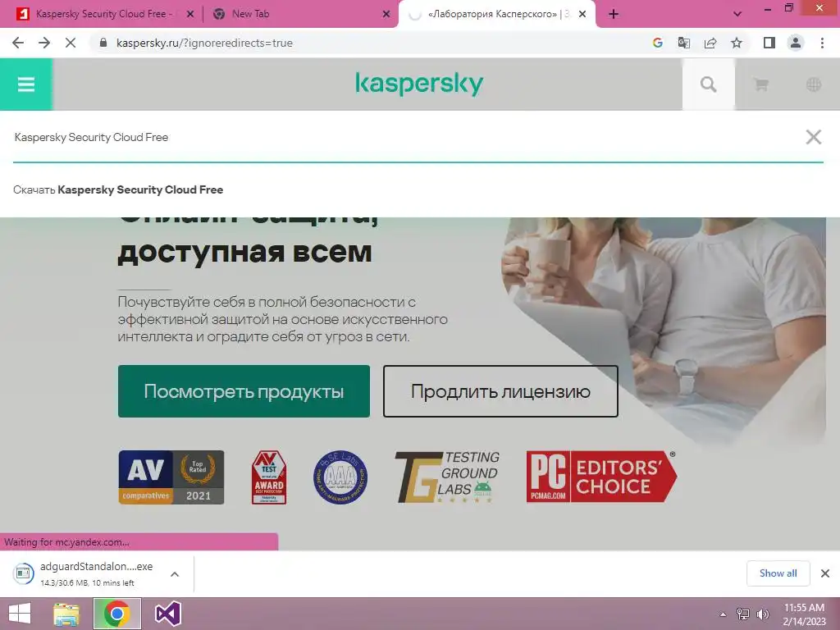Open a new browser tab
Viewport: 840px width, 630px height.
(x=614, y=14)
